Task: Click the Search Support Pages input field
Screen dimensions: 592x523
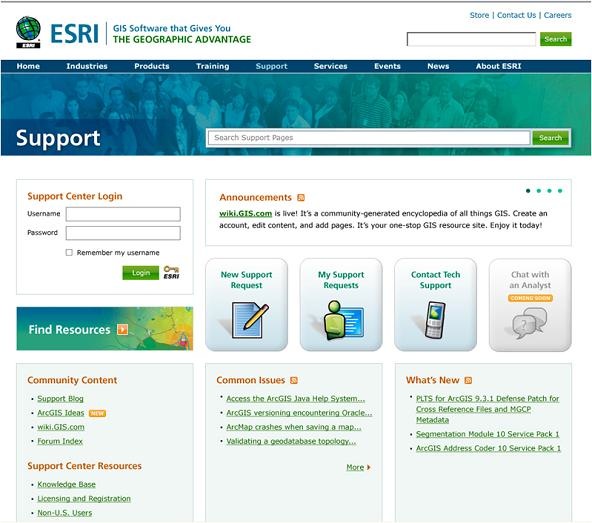Action: (369, 138)
